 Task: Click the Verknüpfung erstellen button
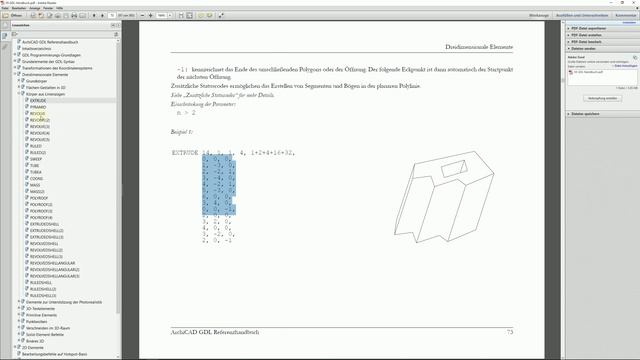click(602, 98)
